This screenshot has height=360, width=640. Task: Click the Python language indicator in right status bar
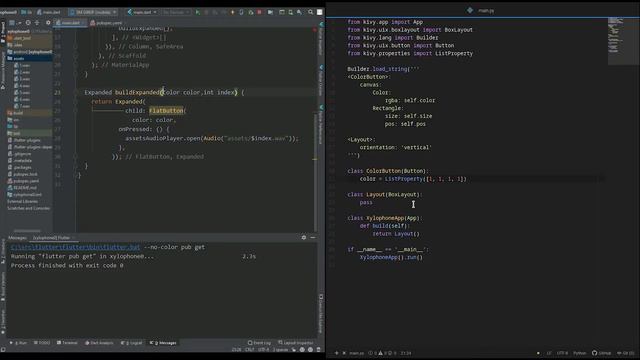pyautogui.click(x=580, y=353)
